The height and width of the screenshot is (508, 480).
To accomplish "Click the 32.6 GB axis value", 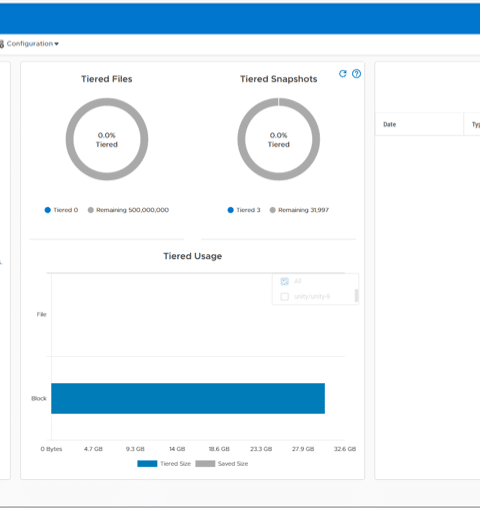I will [345, 449].
